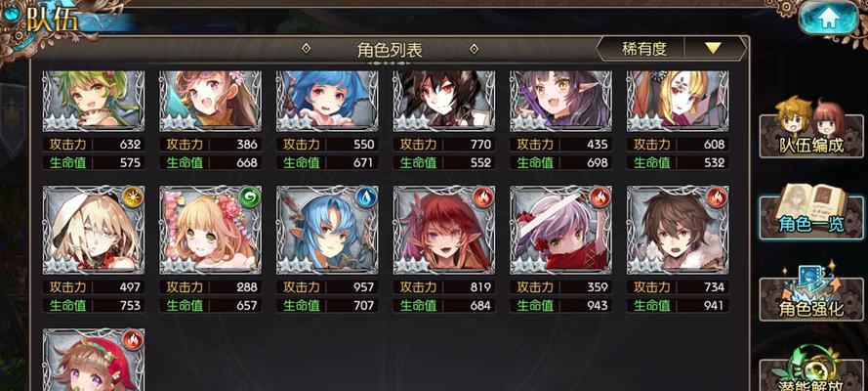Click fire icon on brown-haired boy portrait
The image size is (868, 391).
[x=717, y=197]
